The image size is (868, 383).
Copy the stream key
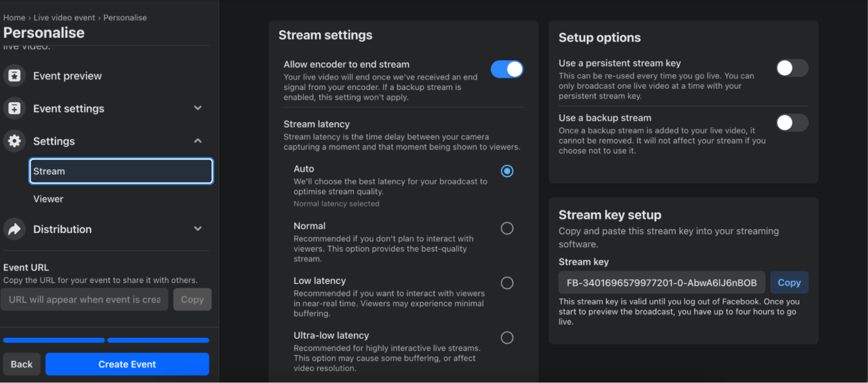[789, 283]
